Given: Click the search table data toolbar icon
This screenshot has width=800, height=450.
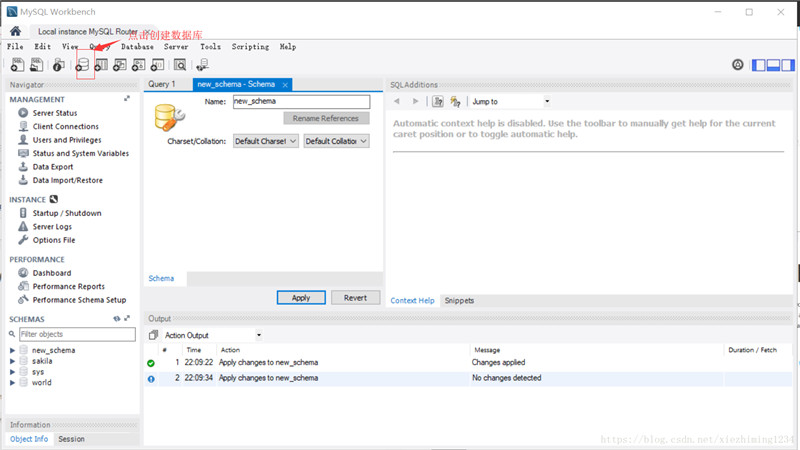Looking at the screenshot, I should pos(180,65).
